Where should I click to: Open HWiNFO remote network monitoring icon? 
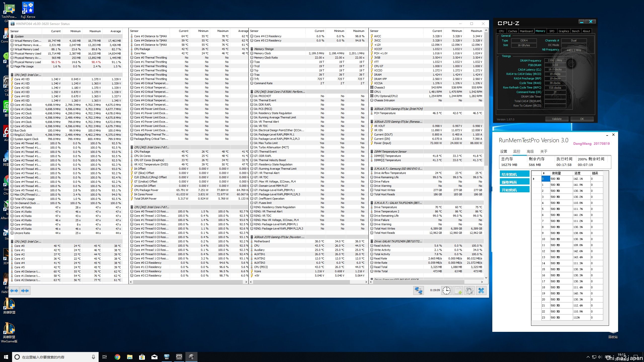419,291
